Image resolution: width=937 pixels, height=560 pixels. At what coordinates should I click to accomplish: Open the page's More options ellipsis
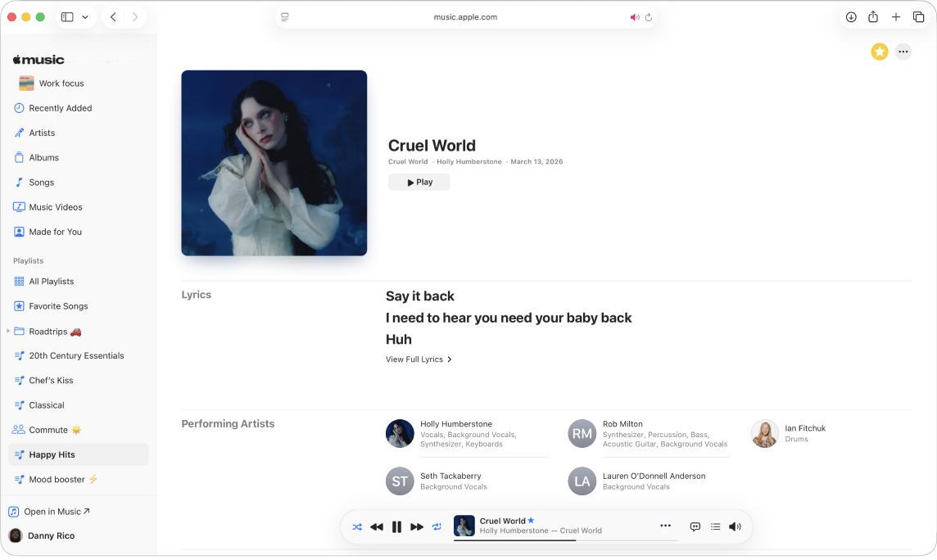(903, 52)
